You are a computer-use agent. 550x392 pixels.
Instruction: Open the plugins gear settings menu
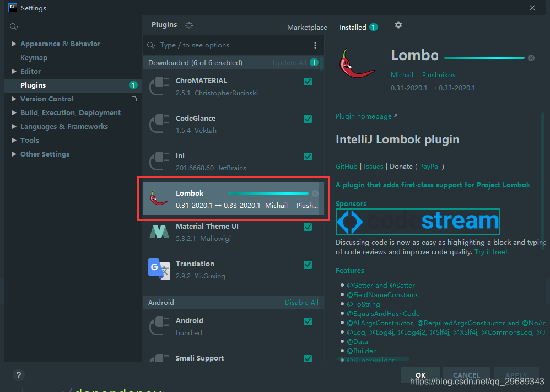398,25
